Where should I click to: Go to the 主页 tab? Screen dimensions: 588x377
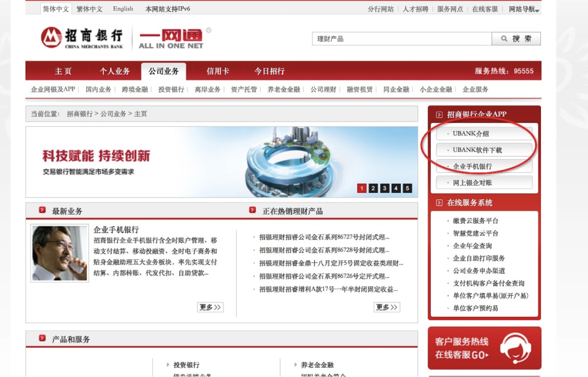coord(63,71)
